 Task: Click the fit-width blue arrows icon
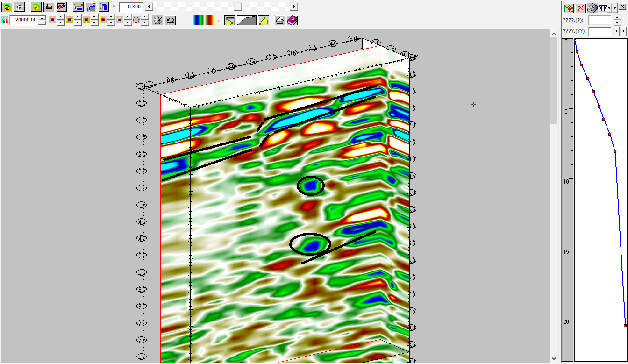[x=603, y=8]
